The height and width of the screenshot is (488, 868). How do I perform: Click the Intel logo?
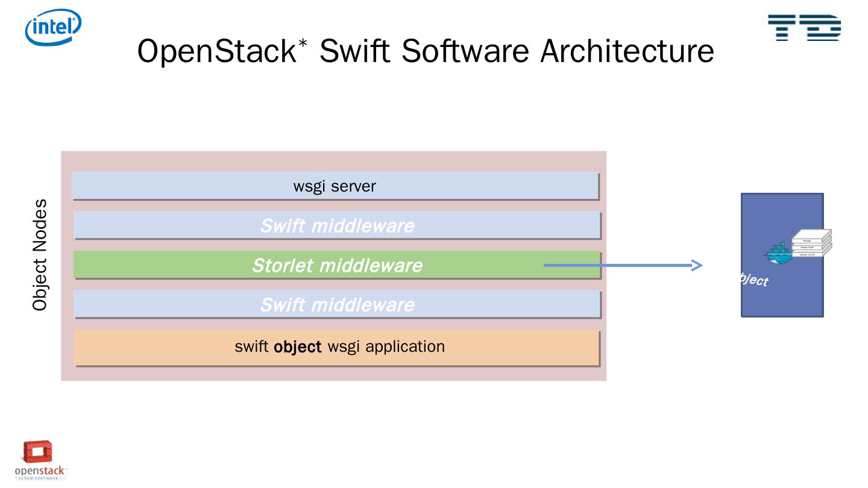point(53,27)
